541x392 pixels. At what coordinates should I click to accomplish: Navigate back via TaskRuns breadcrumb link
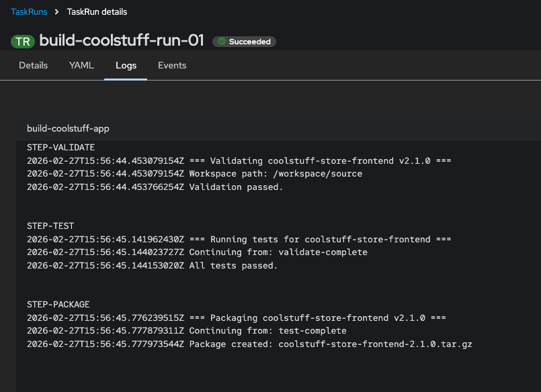(28, 11)
